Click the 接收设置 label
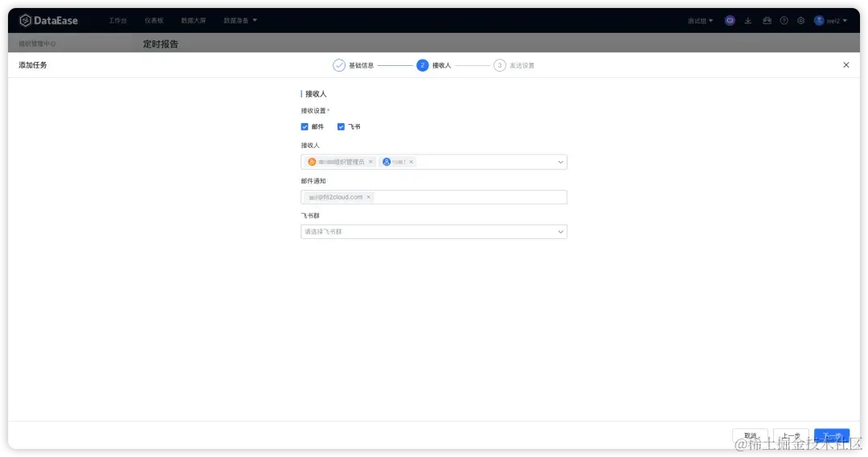 [313, 111]
